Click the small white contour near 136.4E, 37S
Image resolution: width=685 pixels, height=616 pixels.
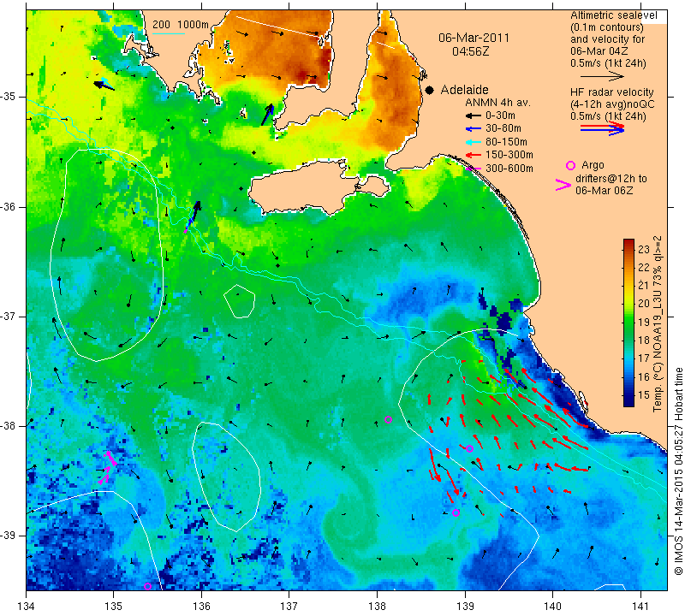click(x=240, y=301)
